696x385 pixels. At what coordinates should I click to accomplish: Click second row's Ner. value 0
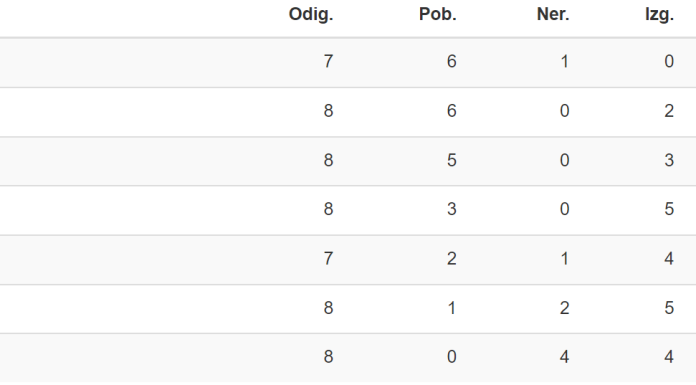(564, 111)
